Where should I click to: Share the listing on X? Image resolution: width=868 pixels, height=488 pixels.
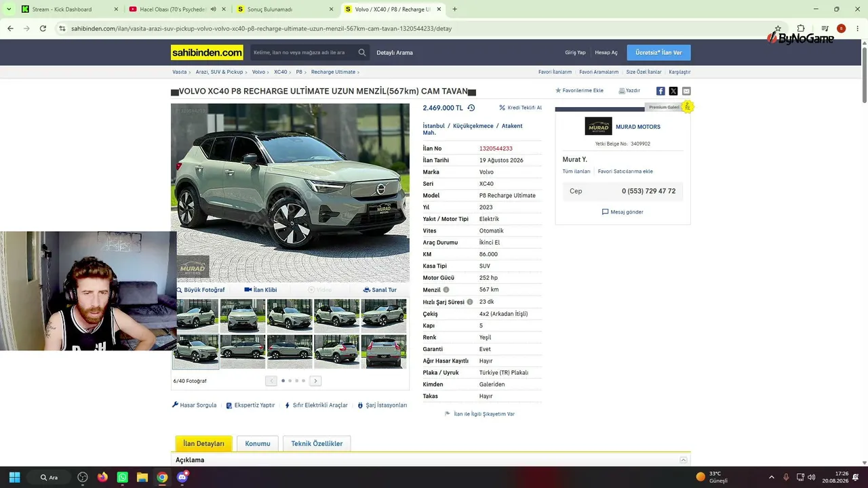(x=673, y=91)
